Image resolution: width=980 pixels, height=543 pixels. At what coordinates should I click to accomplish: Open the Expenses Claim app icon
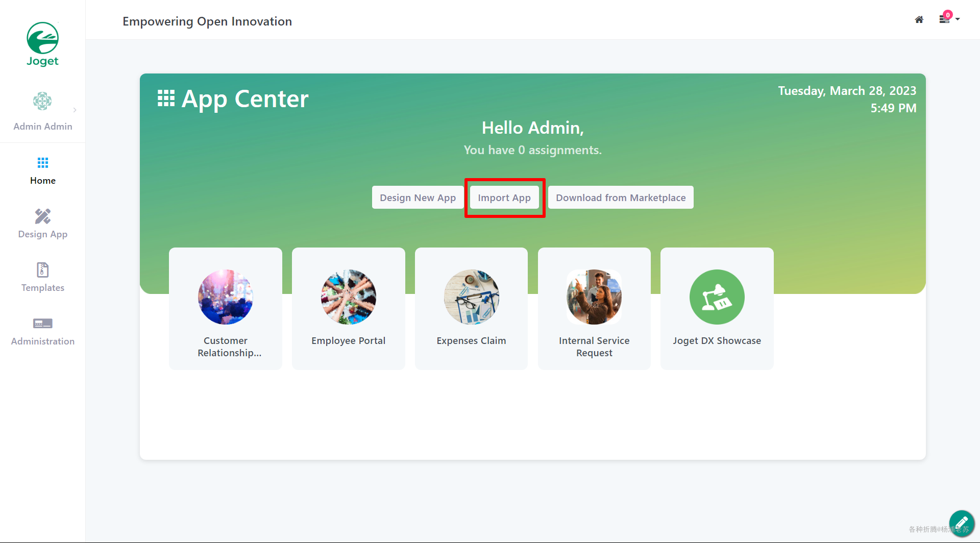pyautogui.click(x=472, y=297)
